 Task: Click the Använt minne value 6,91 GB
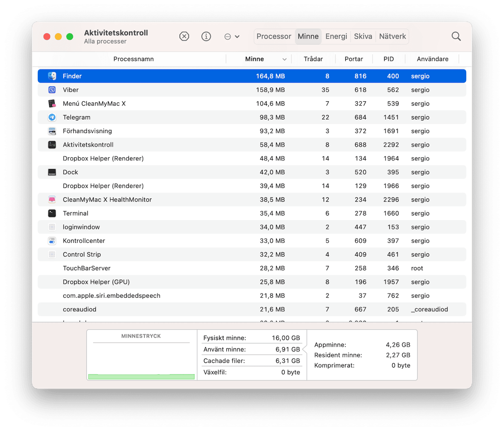(288, 349)
